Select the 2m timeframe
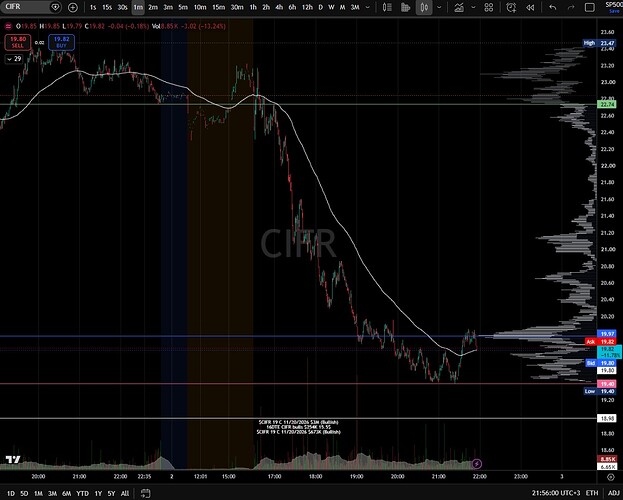 [x=153, y=7]
